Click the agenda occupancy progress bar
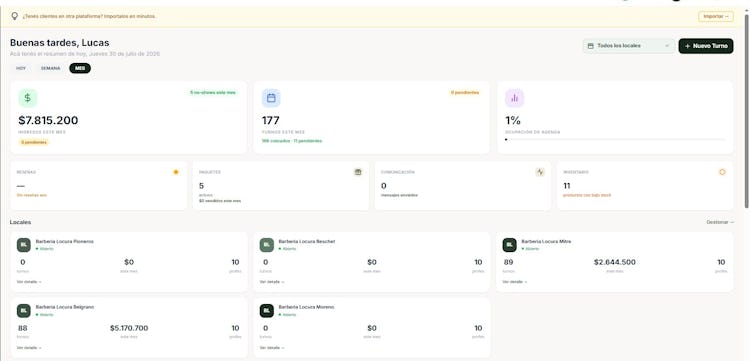The image size is (750, 361). point(615,140)
